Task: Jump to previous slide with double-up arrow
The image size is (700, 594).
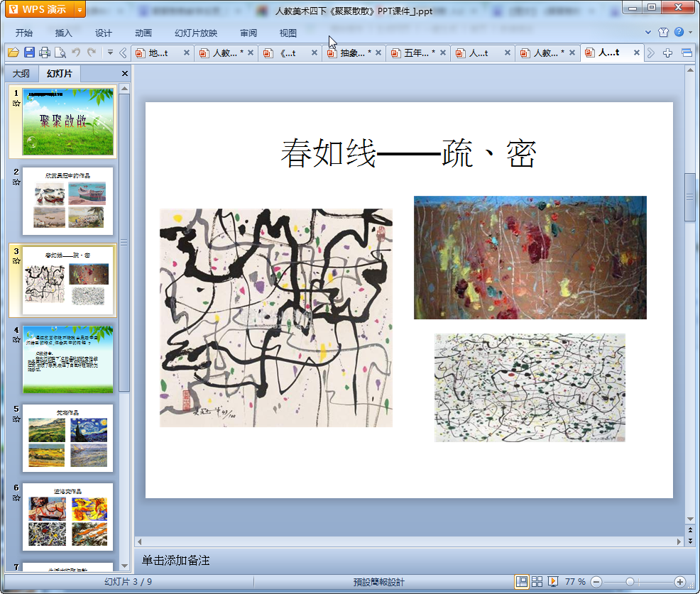Action: tap(690, 530)
